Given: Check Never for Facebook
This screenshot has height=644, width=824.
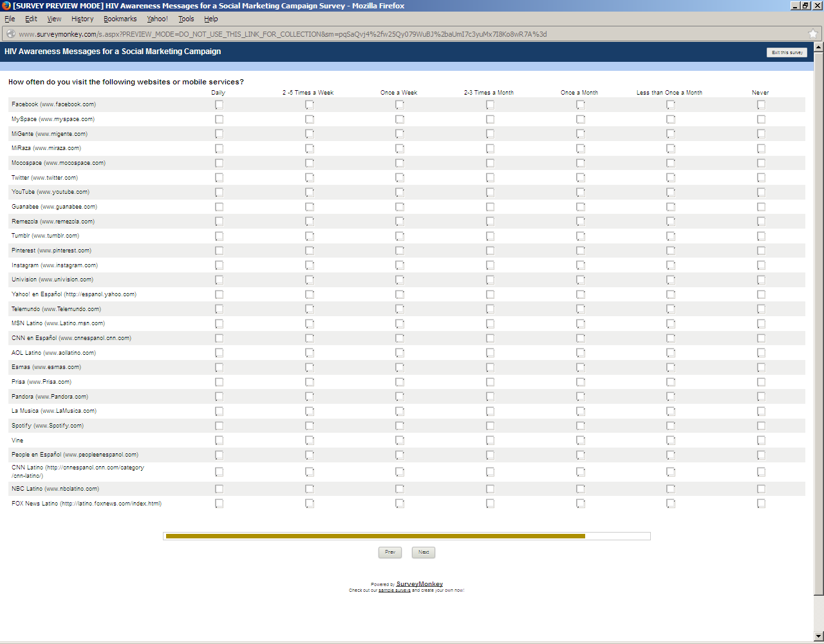Looking at the screenshot, I should (761, 104).
